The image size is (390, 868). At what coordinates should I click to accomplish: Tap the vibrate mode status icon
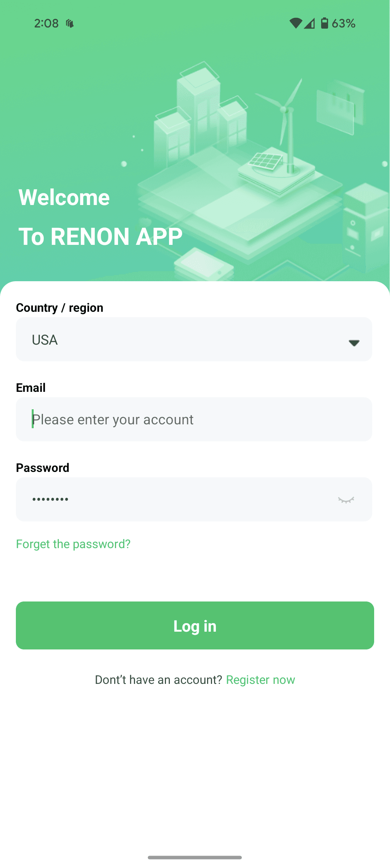click(70, 23)
